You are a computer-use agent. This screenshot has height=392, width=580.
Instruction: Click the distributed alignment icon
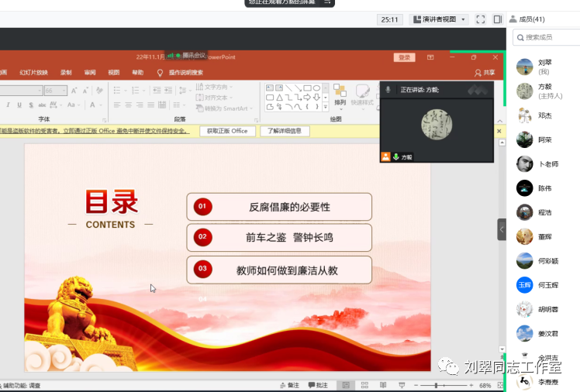click(162, 105)
